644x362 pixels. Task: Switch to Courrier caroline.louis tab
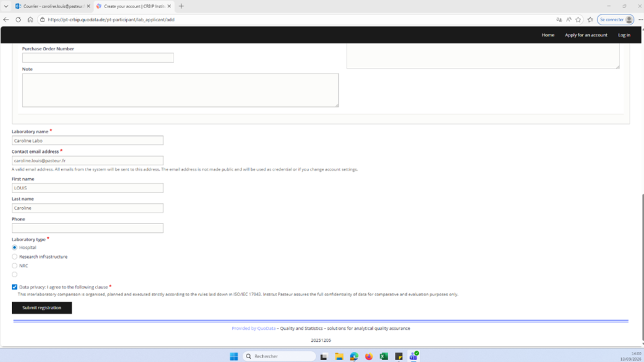coord(52,6)
